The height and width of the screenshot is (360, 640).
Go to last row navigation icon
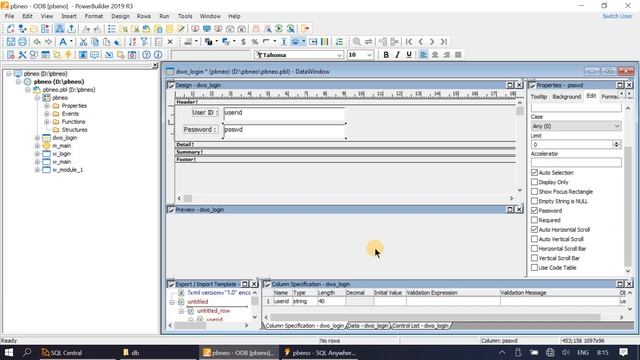444,42
